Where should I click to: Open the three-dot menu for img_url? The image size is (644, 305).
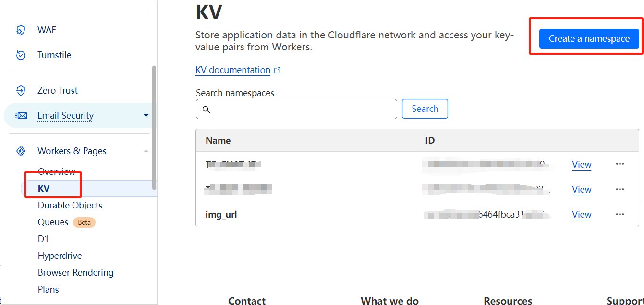[620, 214]
